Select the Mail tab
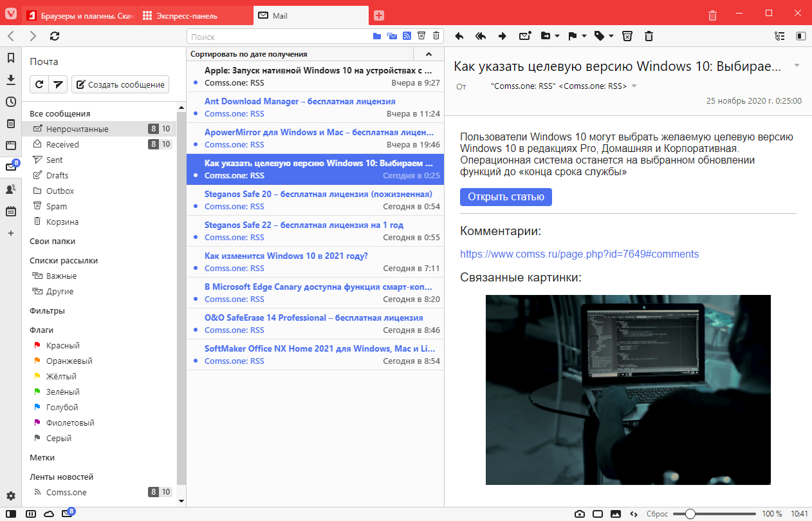Screen dimensions: 812x521 pos(311,15)
